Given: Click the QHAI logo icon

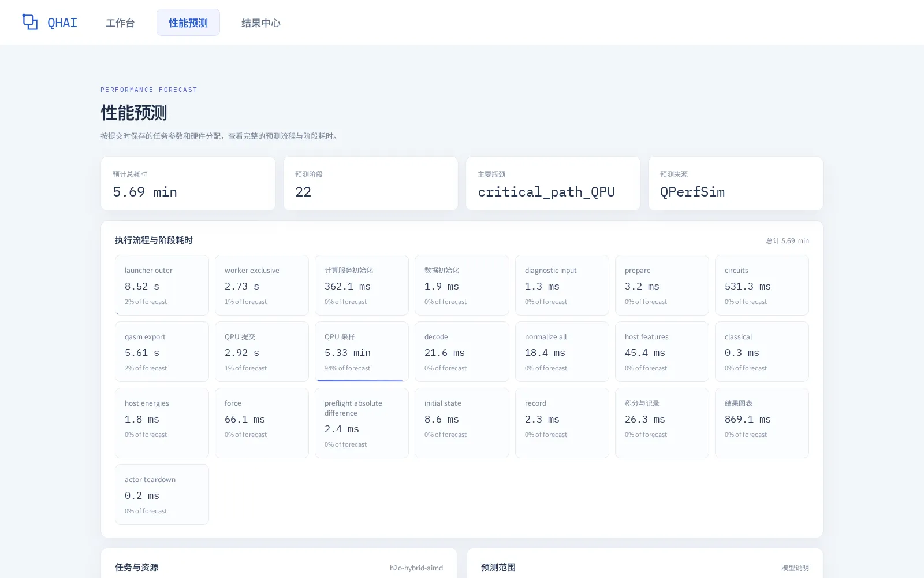Looking at the screenshot, I should [30, 22].
